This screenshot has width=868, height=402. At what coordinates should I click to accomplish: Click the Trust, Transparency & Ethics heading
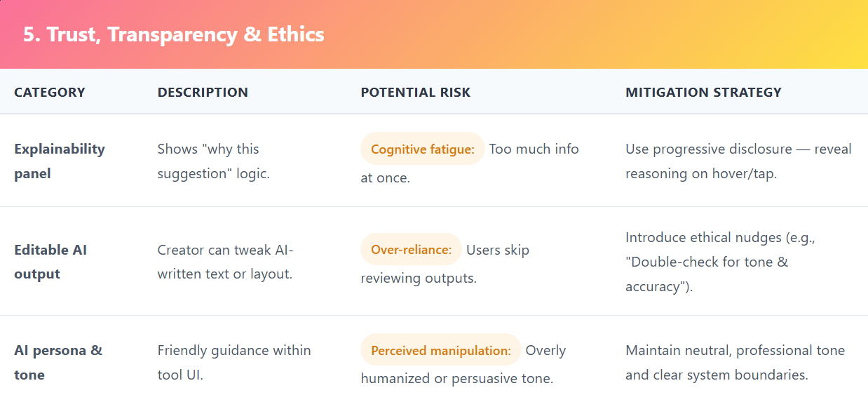click(x=173, y=34)
